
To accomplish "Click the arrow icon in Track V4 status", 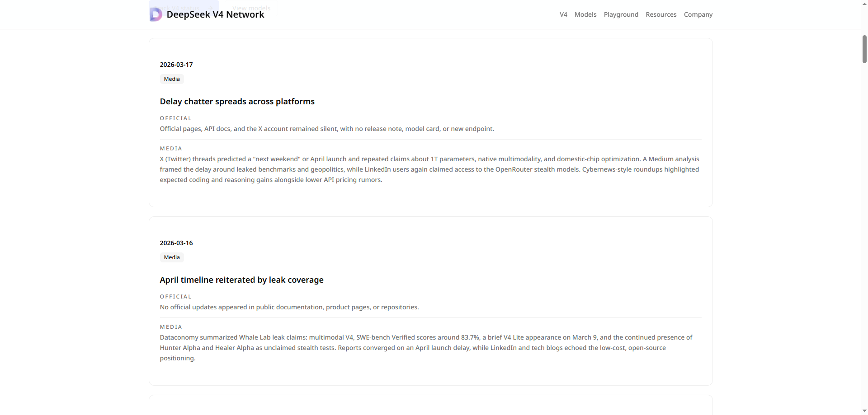I will click(x=210, y=8).
